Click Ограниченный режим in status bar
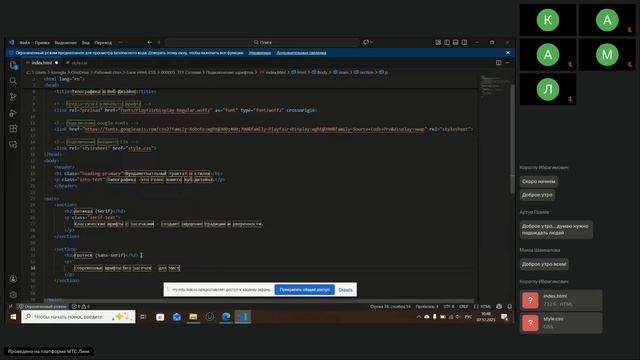 point(41,307)
